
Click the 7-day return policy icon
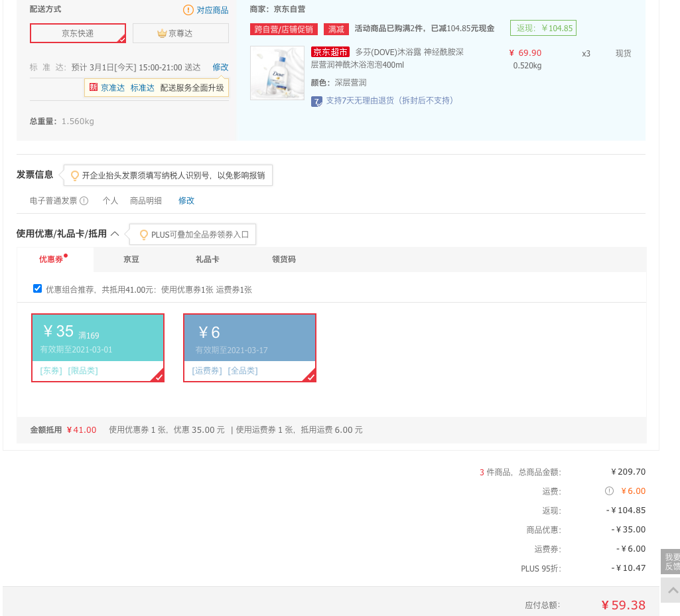pyautogui.click(x=316, y=102)
